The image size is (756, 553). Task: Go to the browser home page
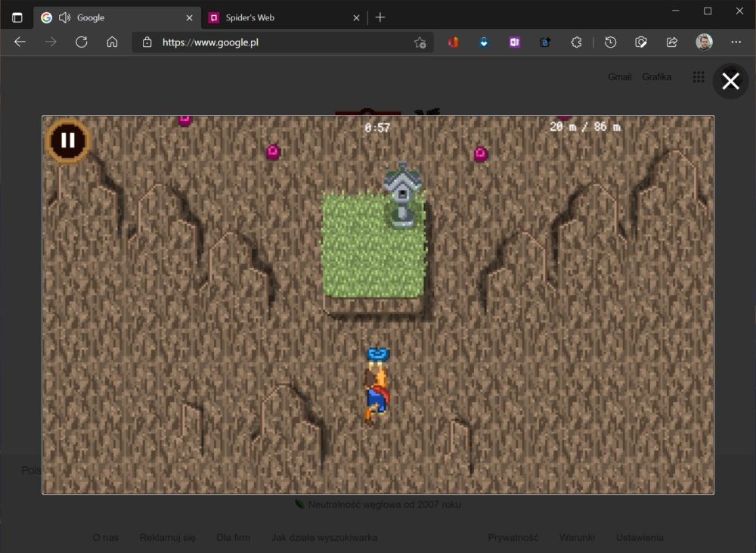click(113, 42)
